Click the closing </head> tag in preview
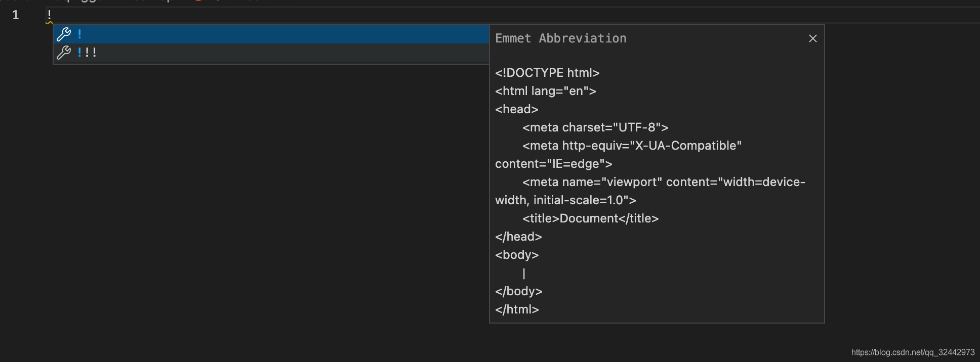 518,237
